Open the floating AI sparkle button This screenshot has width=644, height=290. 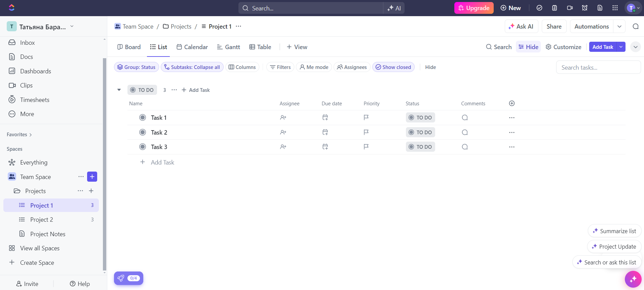[x=633, y=279]
